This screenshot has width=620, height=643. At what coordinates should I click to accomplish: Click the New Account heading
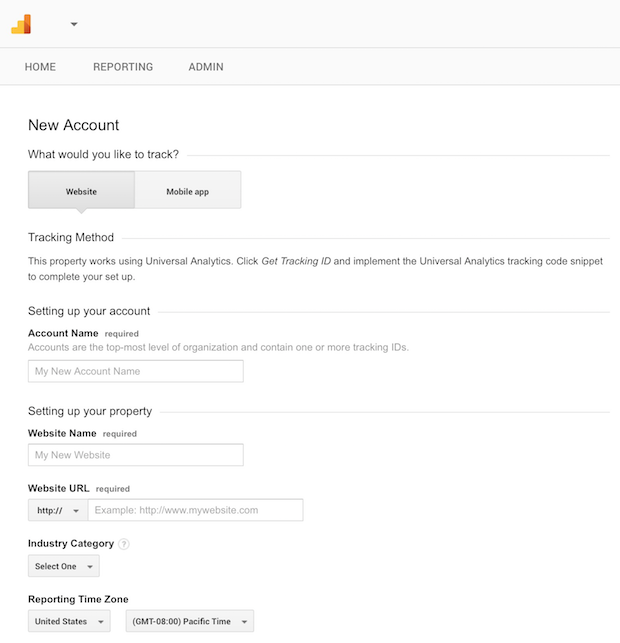[x=73, y=125]
